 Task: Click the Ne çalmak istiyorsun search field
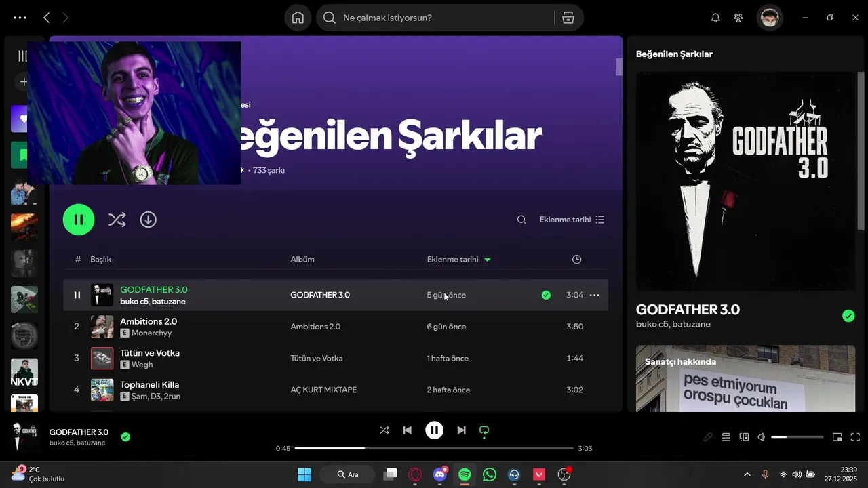click(x=434, y=18)
